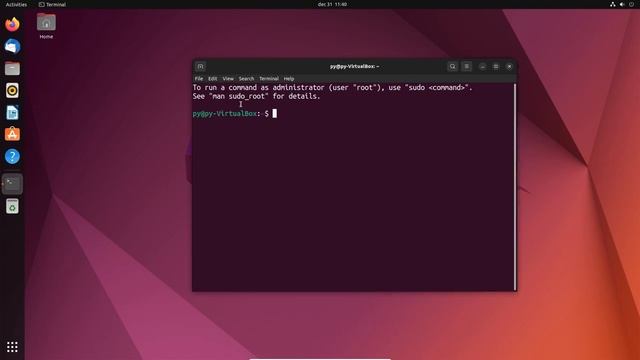Open the File menu in terminal
The height and width of the screenshot is (360, 640).
[199, 78]
